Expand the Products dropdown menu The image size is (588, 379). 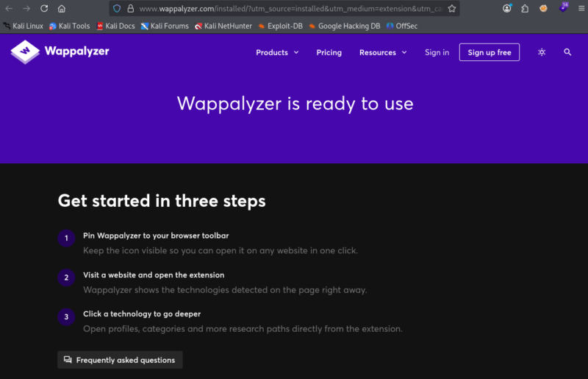pos(277,52)
